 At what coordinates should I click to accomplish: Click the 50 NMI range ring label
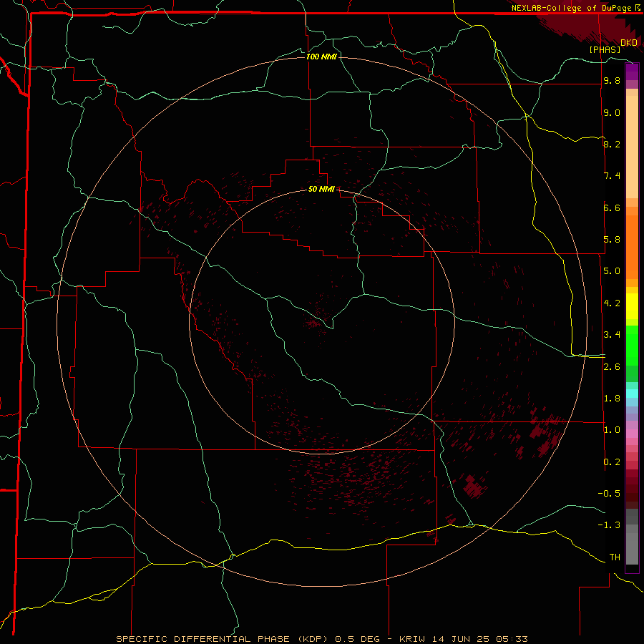tap(321, 189)
